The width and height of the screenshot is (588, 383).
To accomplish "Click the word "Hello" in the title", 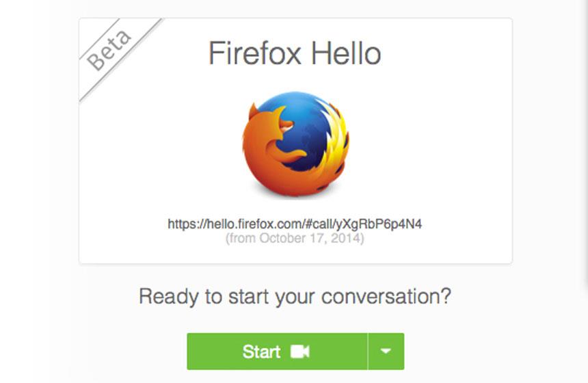I will 347,53.
